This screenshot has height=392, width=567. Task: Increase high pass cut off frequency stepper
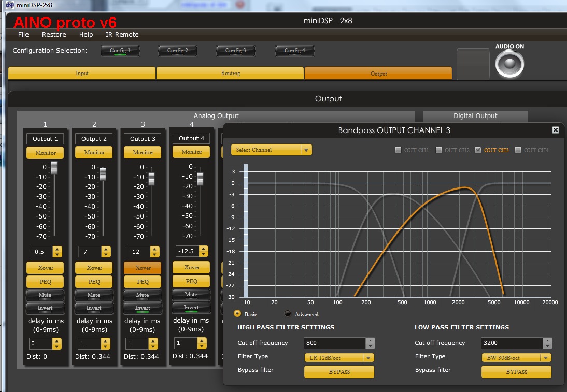[370, 340]
